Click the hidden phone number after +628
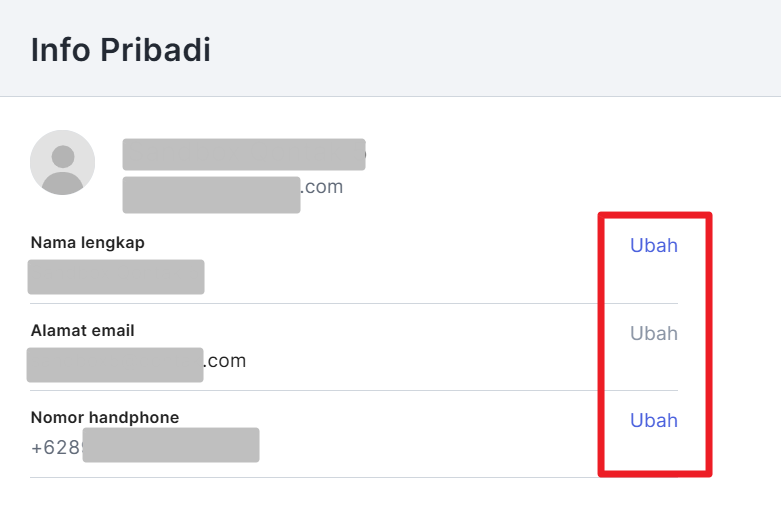 coord(170,445)
